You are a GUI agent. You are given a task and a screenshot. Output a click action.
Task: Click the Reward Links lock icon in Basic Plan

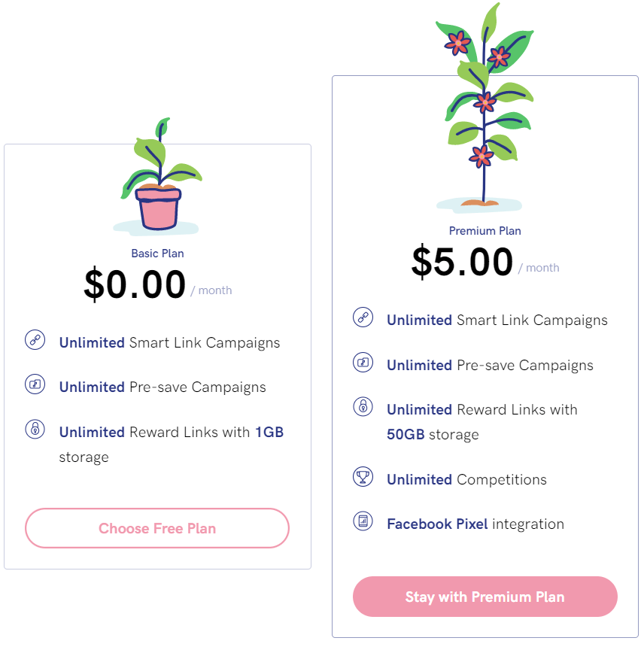tap(35, 430)
